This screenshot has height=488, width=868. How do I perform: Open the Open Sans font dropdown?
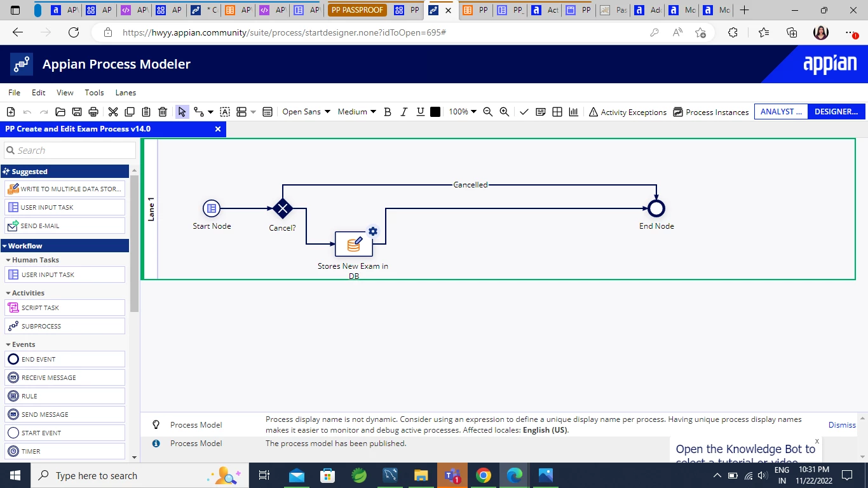coord(306,112)
